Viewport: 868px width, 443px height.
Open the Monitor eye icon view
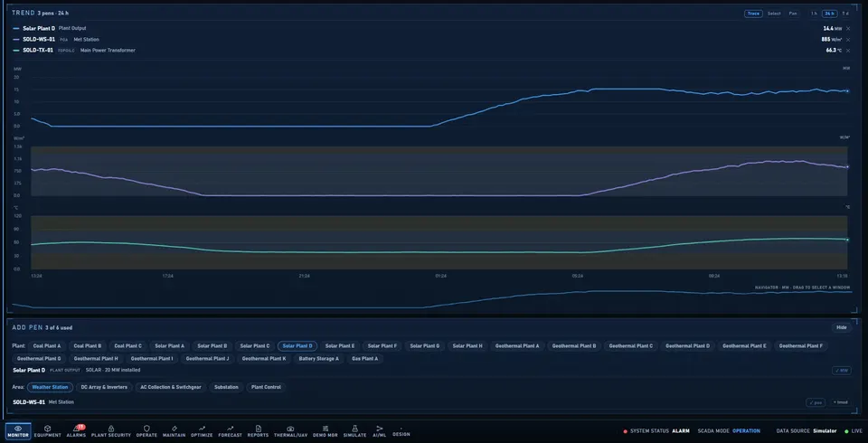click(18, 431)
